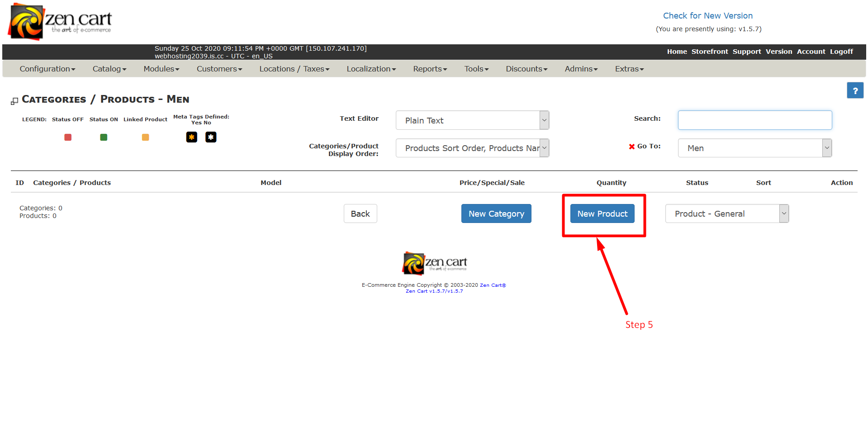The image size is (868, 422).
Task: Click the red Status OFF legend square
Action: point(68,137)
